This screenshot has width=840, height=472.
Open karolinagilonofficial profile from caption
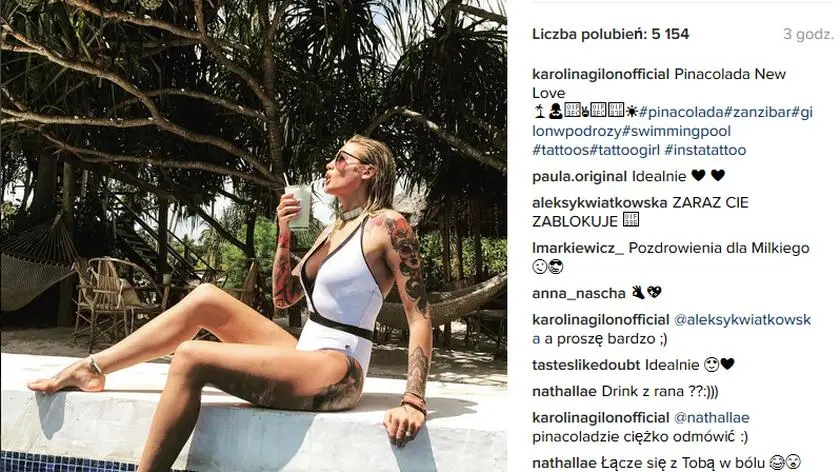point(601,74)
